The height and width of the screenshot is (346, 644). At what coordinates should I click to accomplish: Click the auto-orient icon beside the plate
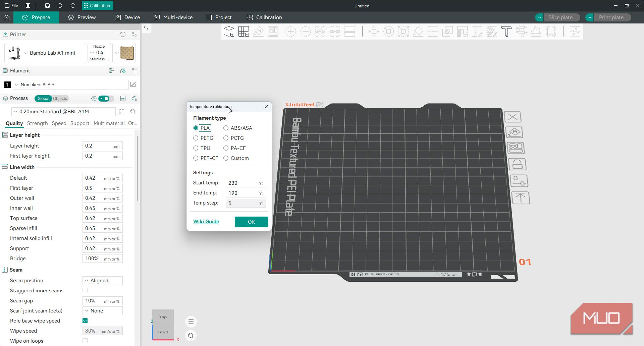[x=514, y=132]
